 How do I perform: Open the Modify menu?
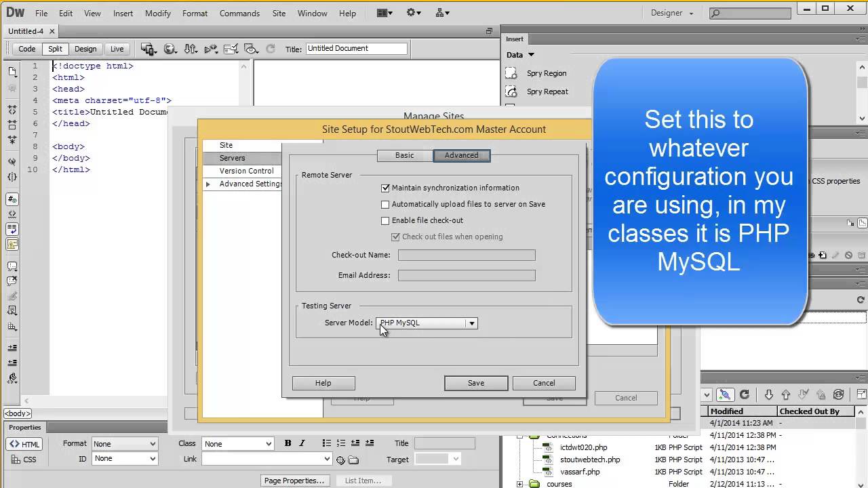(x=158, y=13)
